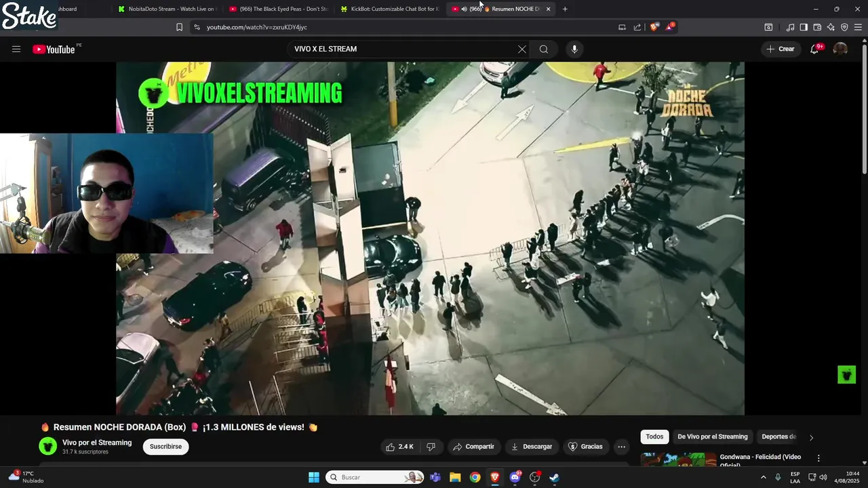Open Google Chrome from taskbar

click(x=475, y=477)
